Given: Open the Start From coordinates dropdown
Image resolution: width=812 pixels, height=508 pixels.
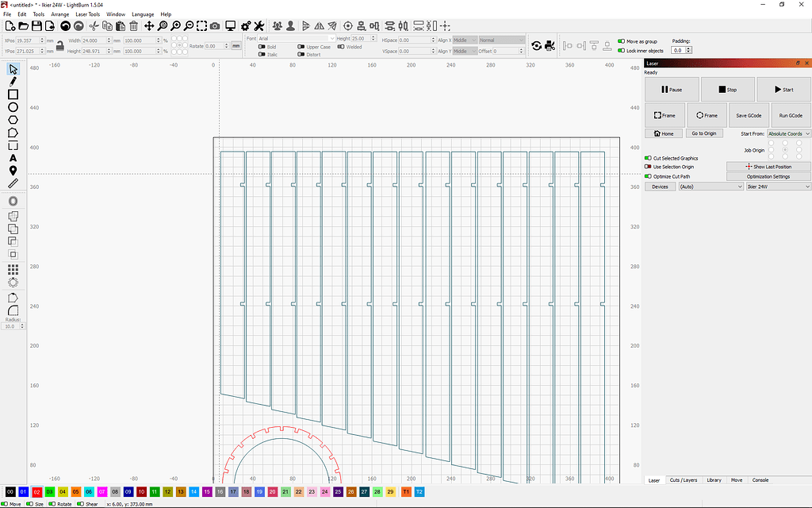Looking at the screenshot, I should coord(788,133).
